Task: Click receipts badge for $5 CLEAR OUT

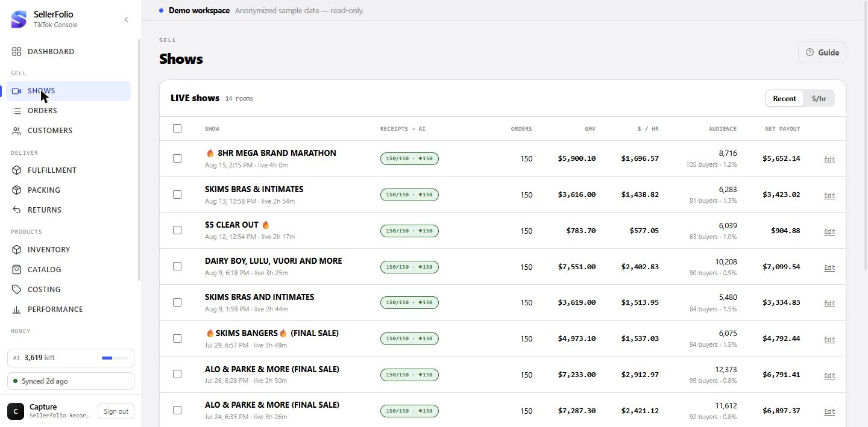Action: click(409, 231)
